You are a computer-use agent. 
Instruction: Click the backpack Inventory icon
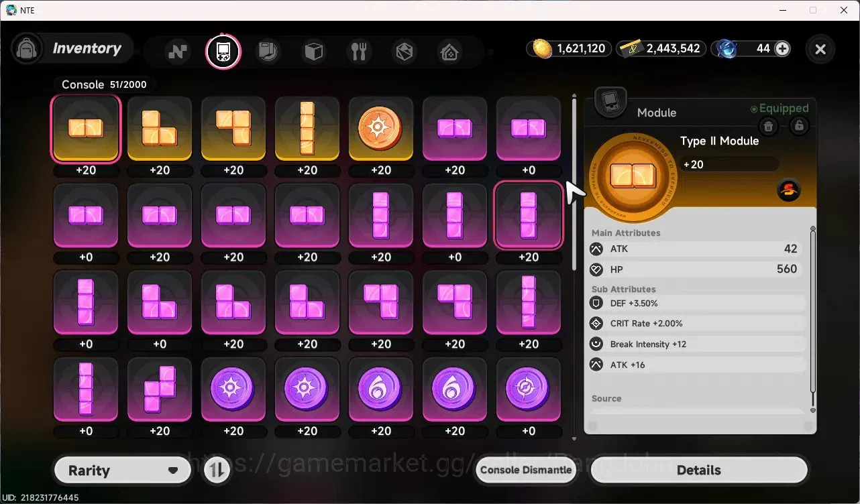click(27, 49)
